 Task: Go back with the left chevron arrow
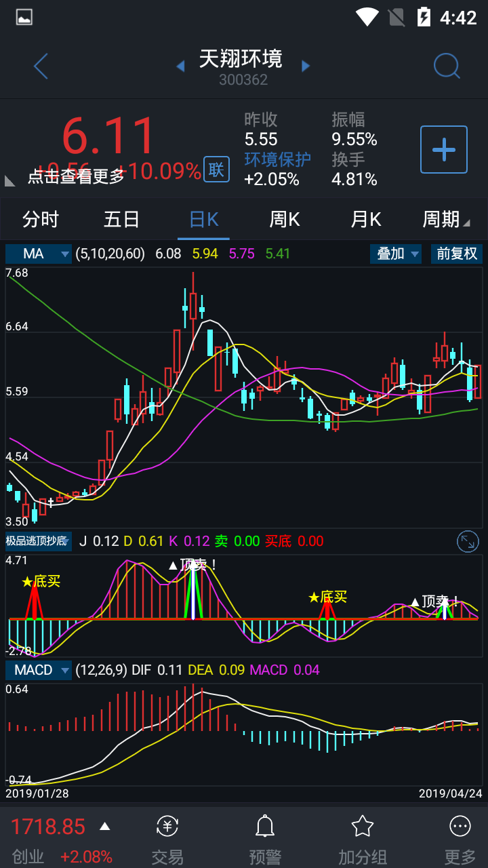pyautogui.click(x=41, y=66)
